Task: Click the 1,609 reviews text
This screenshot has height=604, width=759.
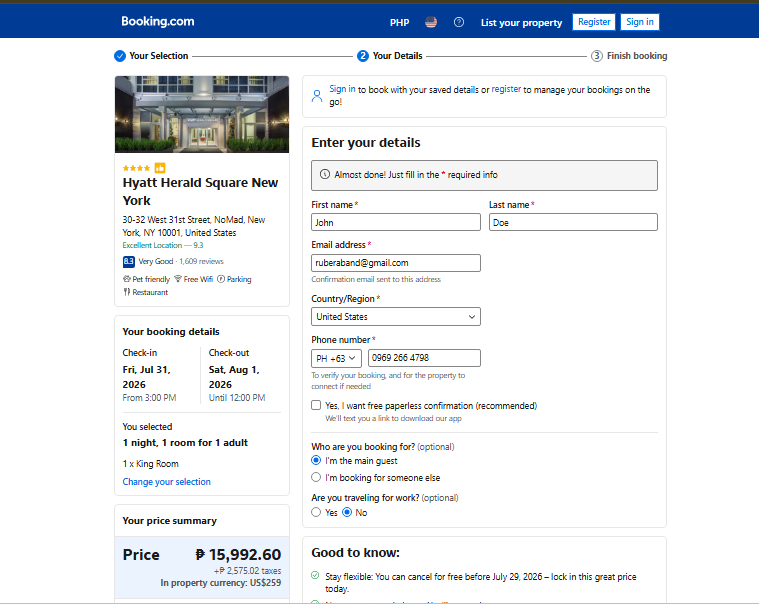Action: point(201,261)
